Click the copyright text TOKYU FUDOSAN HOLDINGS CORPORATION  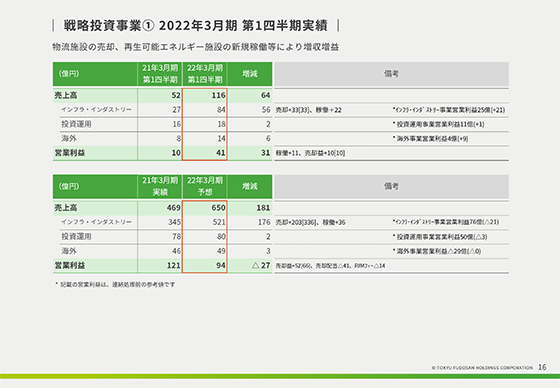(x=482, y=368)
